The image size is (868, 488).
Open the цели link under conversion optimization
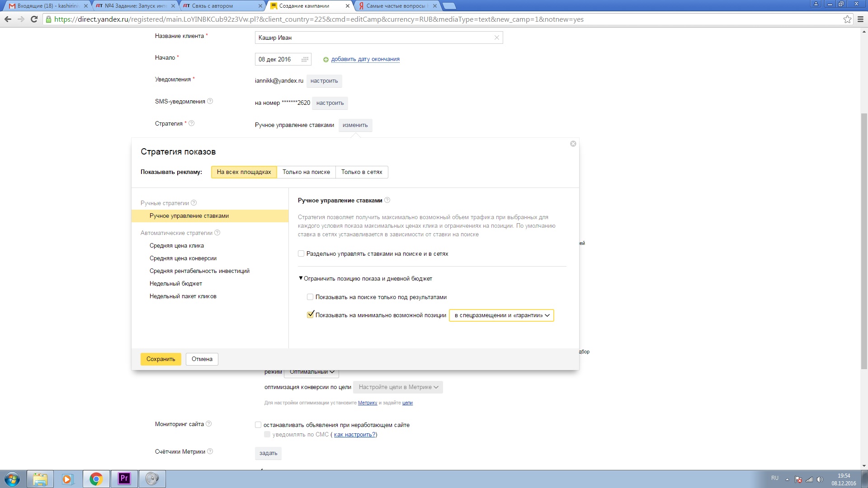[x=407, y=403]
